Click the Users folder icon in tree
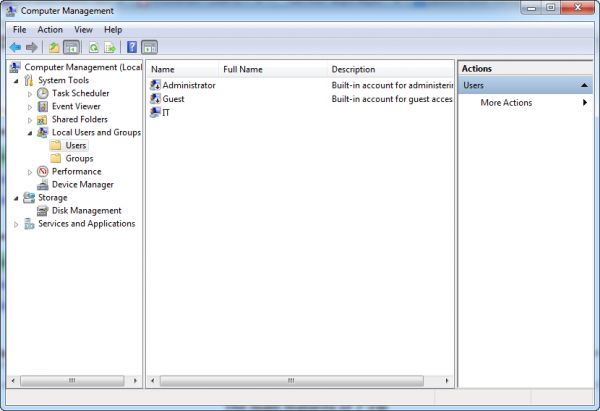 click(56, 145)
